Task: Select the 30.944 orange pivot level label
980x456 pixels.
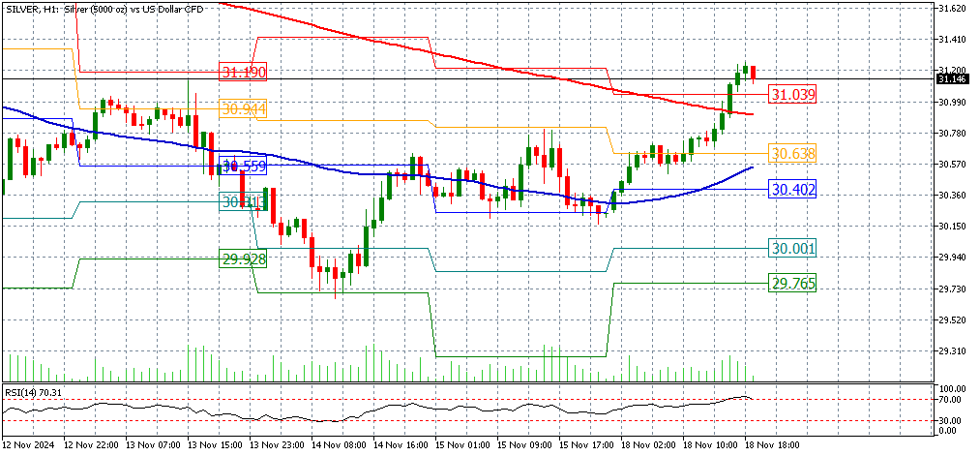Action: [243, 110]
